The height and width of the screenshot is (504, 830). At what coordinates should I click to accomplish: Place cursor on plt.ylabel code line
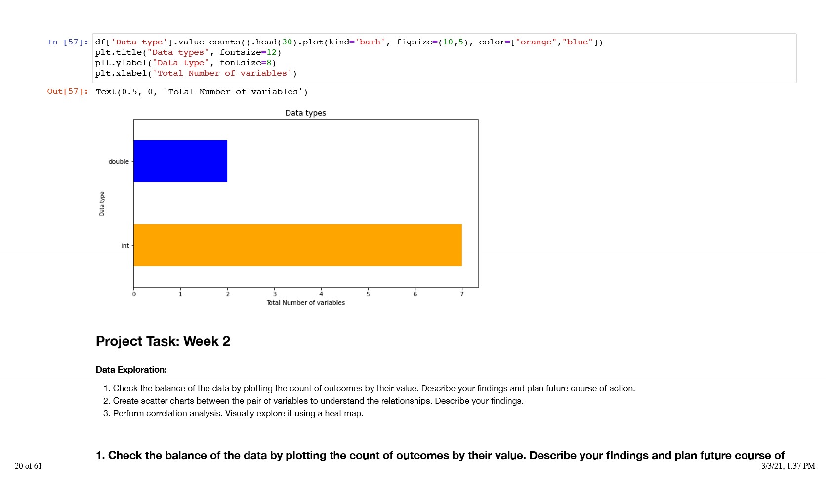(185, 63)
